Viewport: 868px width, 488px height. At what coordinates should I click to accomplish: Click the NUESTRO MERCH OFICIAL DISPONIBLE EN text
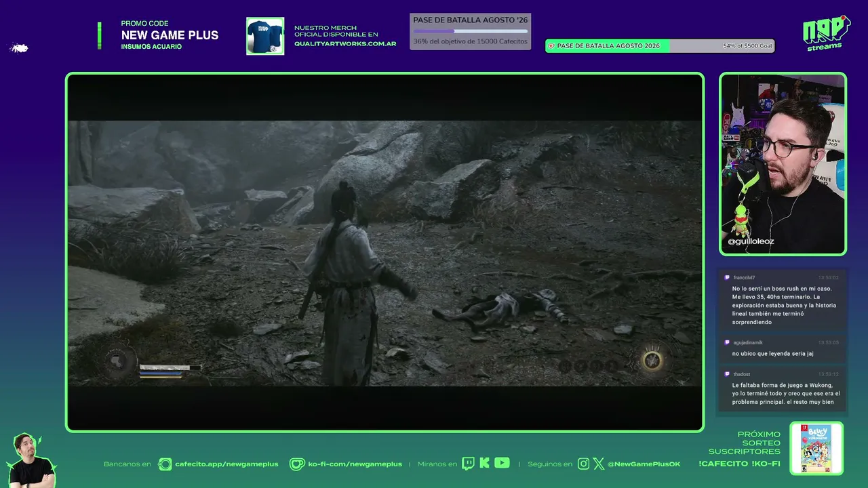[x=336, y=31]
